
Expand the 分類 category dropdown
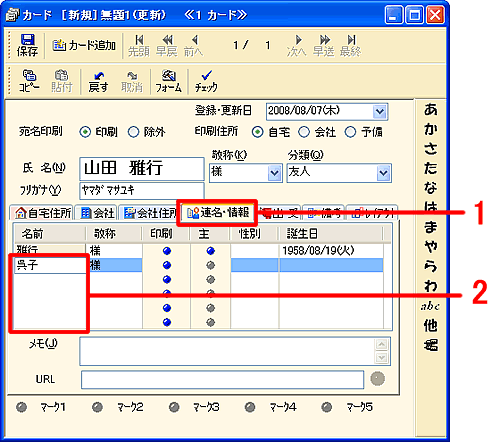(x=384, y=173)
